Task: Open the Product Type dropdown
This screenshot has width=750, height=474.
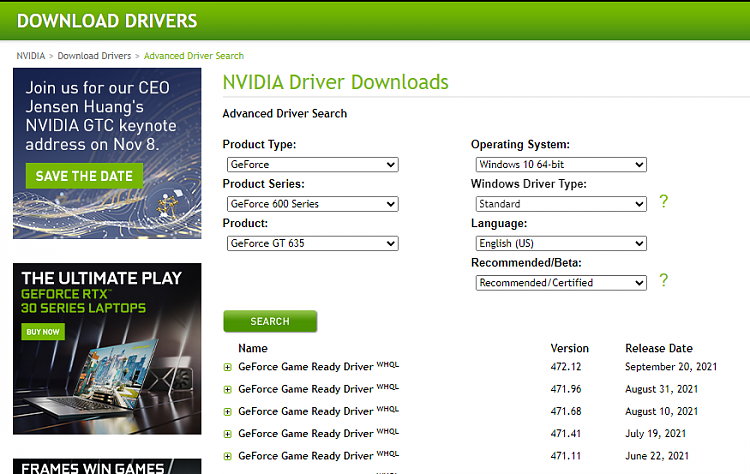Action: pyautogui.click(x=313, y=165)
